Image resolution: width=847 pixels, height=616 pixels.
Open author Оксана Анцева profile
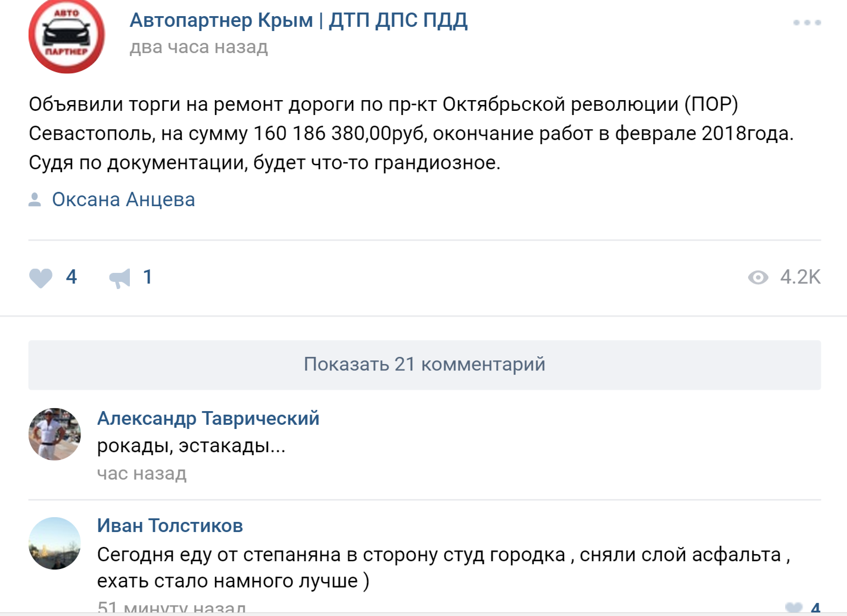click(x=123, y=200)
